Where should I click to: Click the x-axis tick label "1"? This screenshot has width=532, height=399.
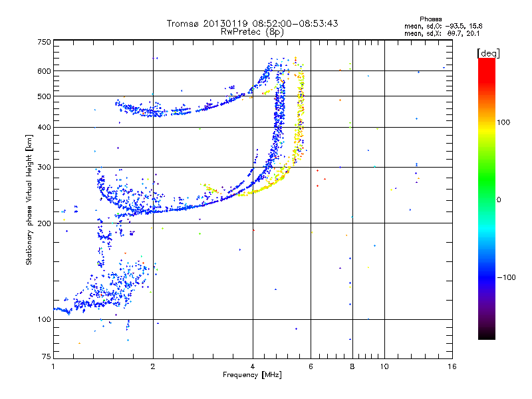coord(53,366)
